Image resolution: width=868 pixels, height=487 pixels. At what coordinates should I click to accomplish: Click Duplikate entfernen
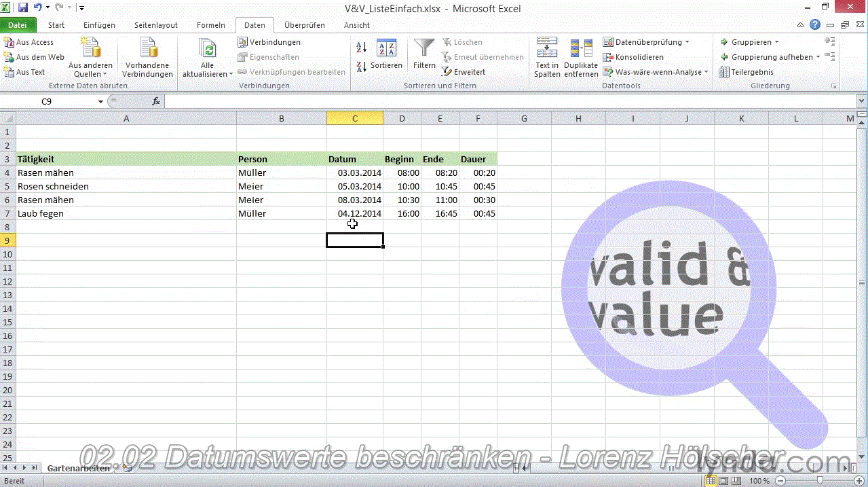click(x=581, y=58)
